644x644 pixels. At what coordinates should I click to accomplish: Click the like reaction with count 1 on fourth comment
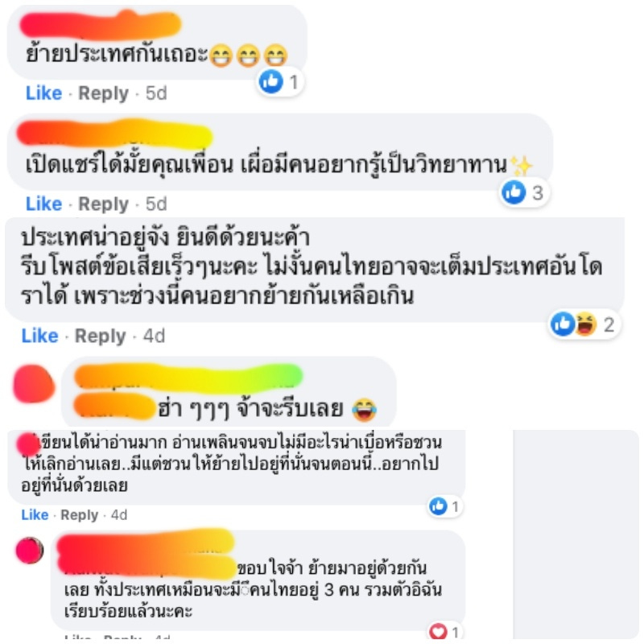[x=445, y=506]
